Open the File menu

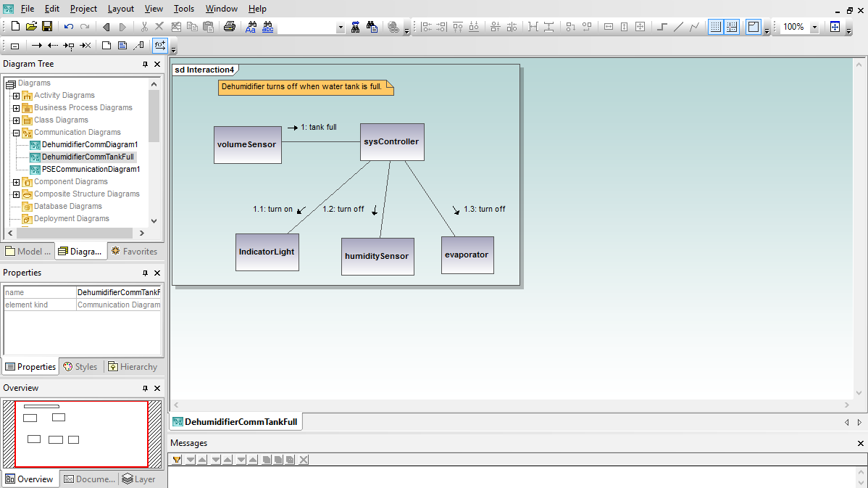(x=27, y=9)
